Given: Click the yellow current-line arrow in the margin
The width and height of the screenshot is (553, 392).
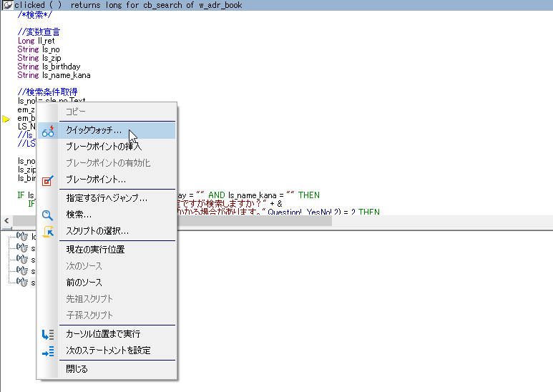Looking at the screenshot, I should (6, 119).
